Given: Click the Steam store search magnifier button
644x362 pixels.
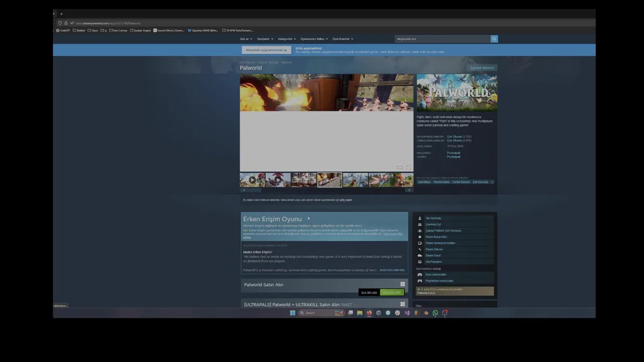Looking at the screenshot, I should 494,39.
